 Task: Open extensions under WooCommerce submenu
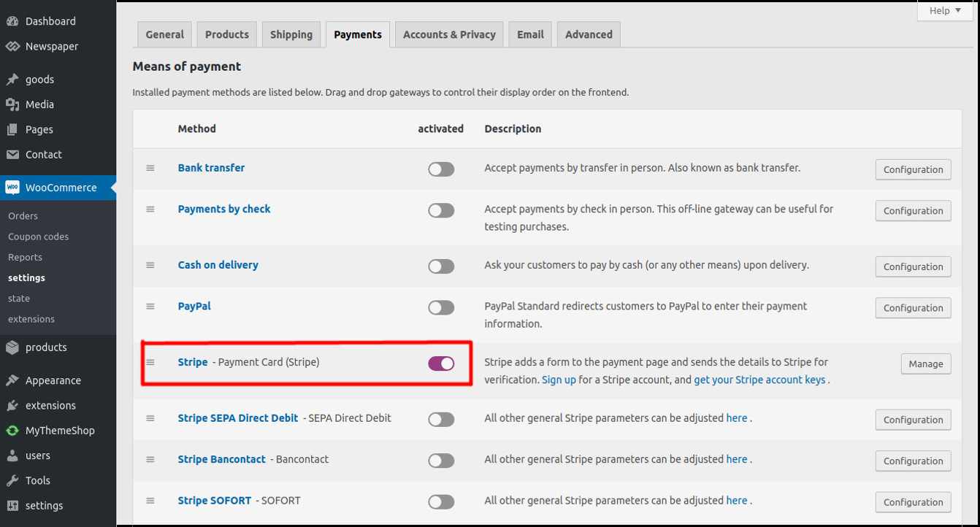31,319
